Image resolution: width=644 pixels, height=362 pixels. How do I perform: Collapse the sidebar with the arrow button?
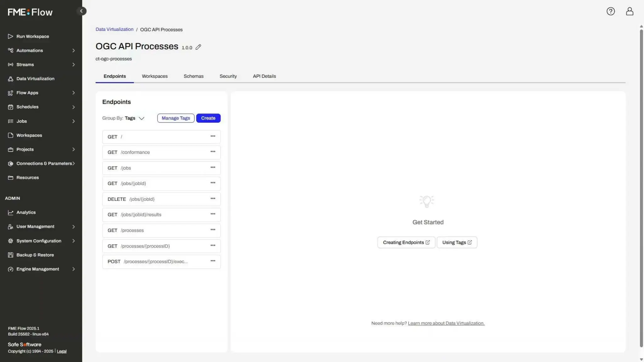(x=81, y=11)
